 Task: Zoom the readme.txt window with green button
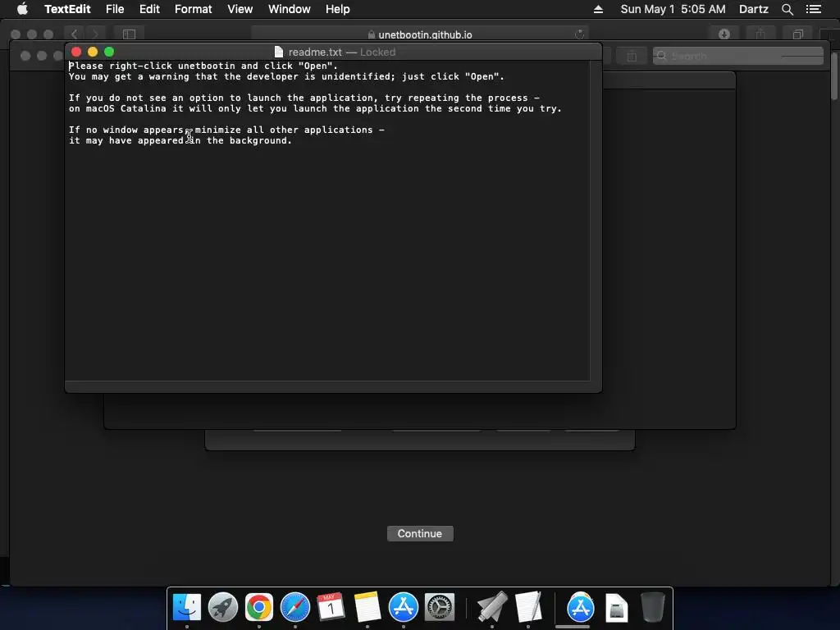109,52
